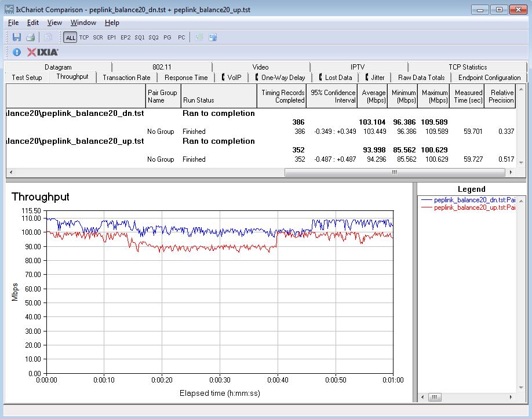This screenshot has width=532, height=419.
Task: Toggle the EP1 filter button
Action: (112, 37)
